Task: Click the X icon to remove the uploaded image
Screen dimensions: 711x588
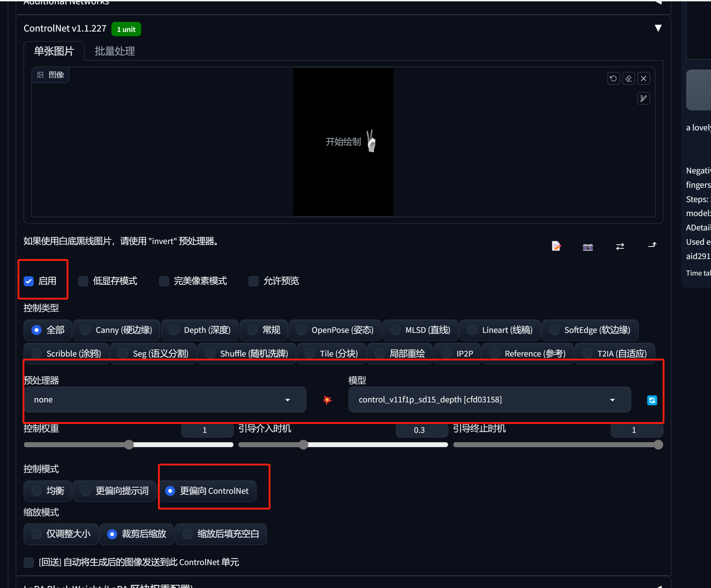Action: point(644,78)
